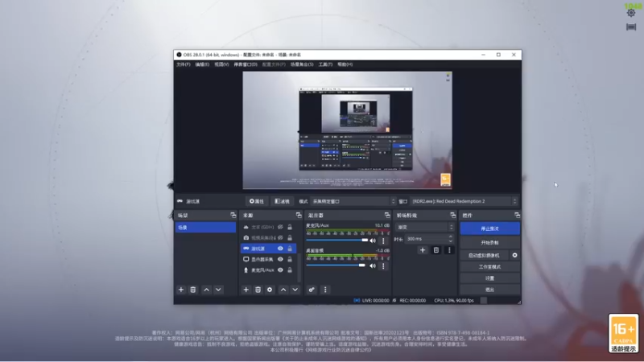The image size is (644, 362).
Task: Open the 模式 capture mode dropdown
Action: click(353, 202)
